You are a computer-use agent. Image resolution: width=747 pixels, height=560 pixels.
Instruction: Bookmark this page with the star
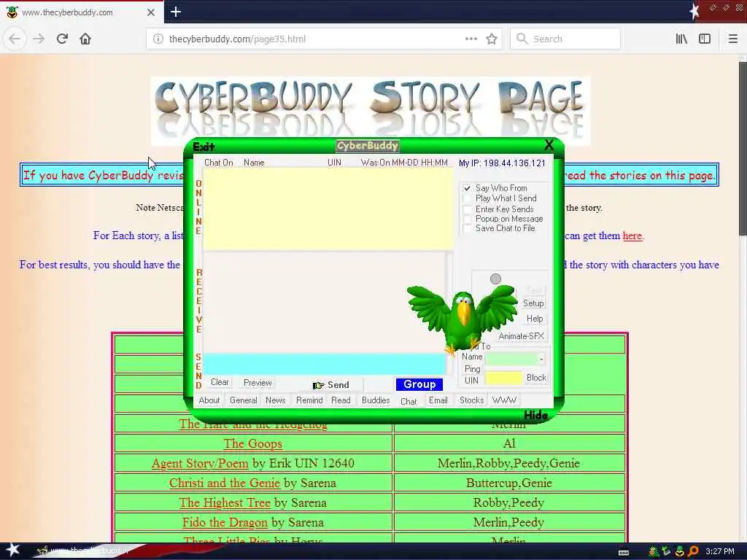(x=492, y=39)
